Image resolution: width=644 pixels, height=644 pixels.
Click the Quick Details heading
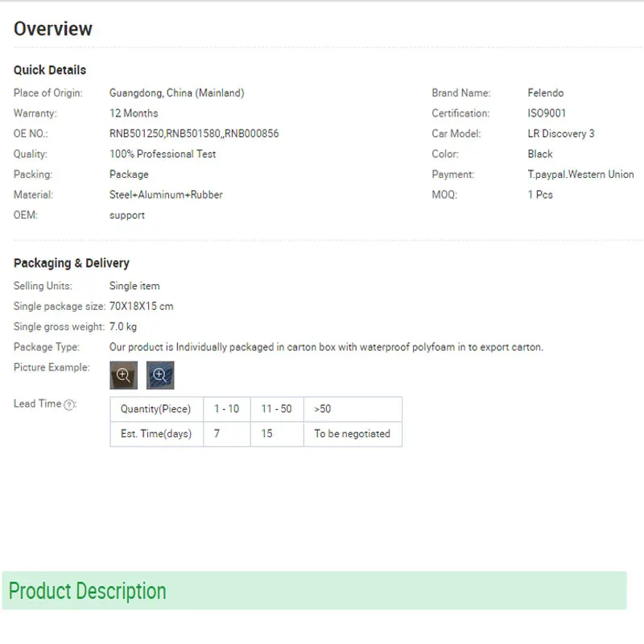(50, 70)
